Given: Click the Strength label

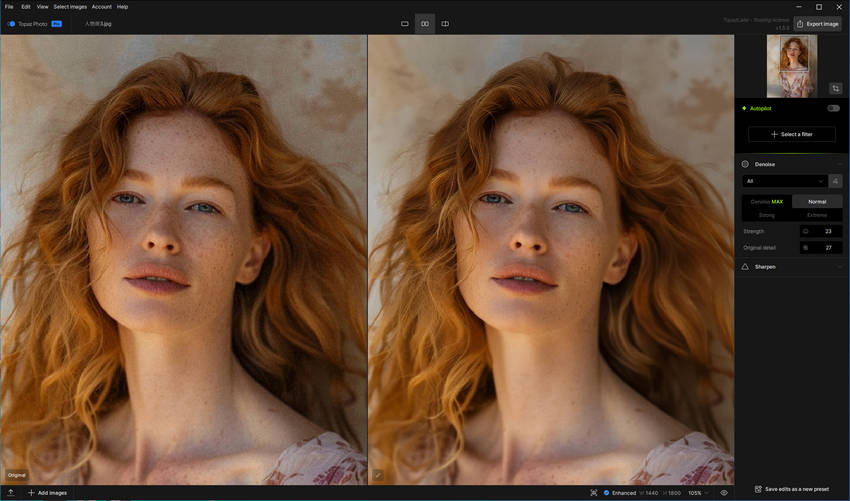Looking at the screenshot, I should [754, 232].
